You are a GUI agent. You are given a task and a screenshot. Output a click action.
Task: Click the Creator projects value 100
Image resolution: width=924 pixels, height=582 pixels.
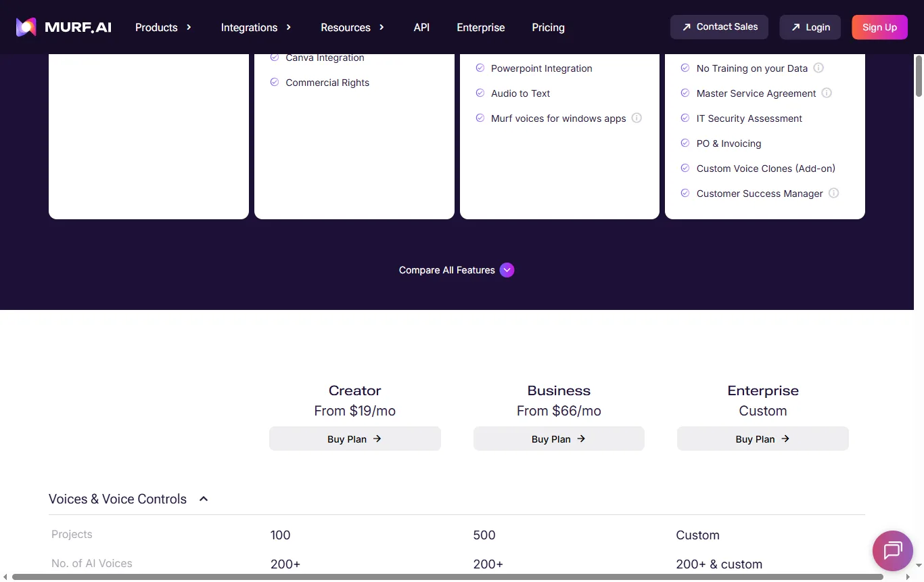pyautogui.click(x=281, y=535)
